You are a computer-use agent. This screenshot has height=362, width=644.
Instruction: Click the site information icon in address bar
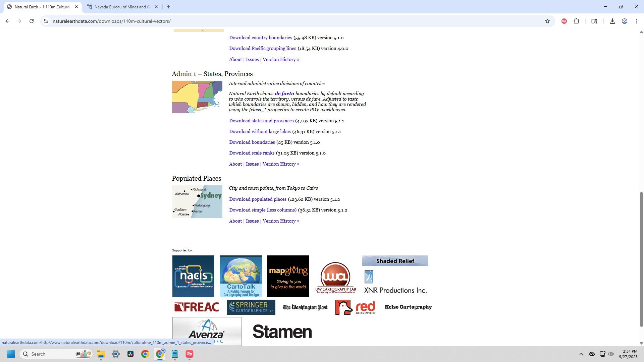46,21
